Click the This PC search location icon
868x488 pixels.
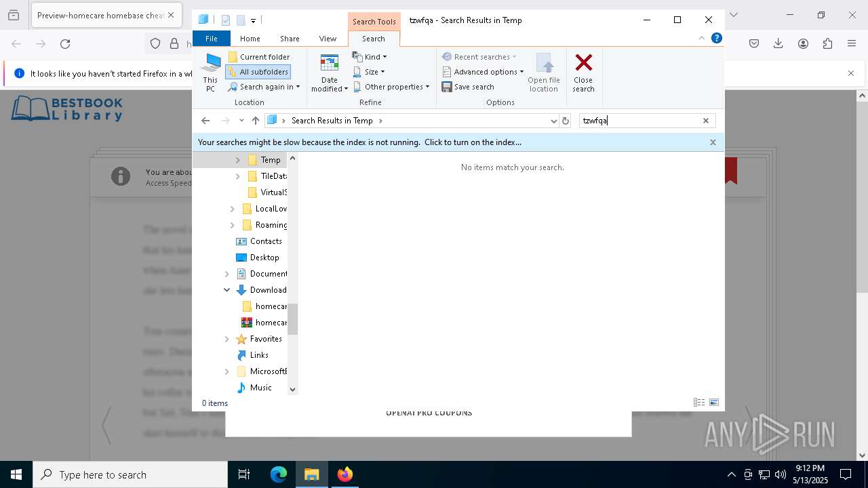pos(210,73)
